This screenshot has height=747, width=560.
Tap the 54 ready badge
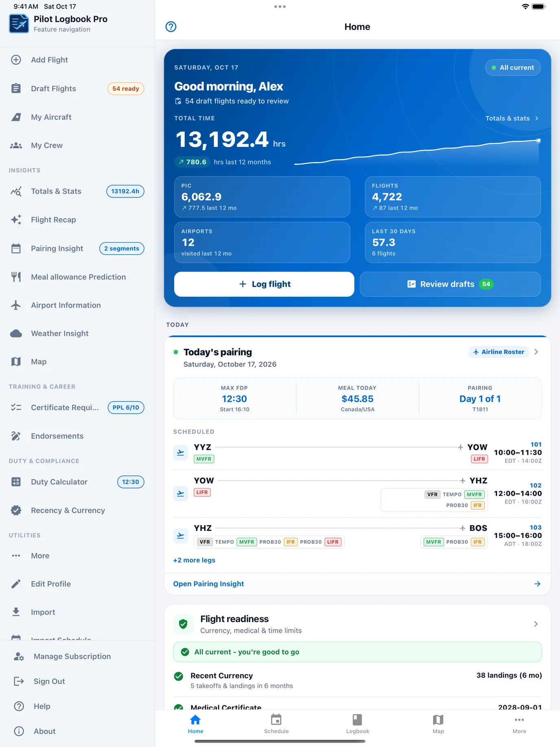click(126, 89)
